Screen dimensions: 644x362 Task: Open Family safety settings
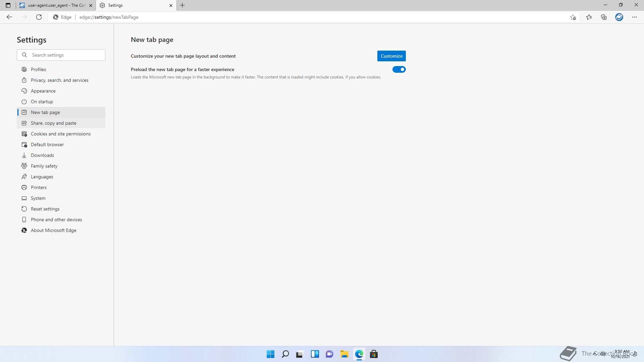(61, 166)
